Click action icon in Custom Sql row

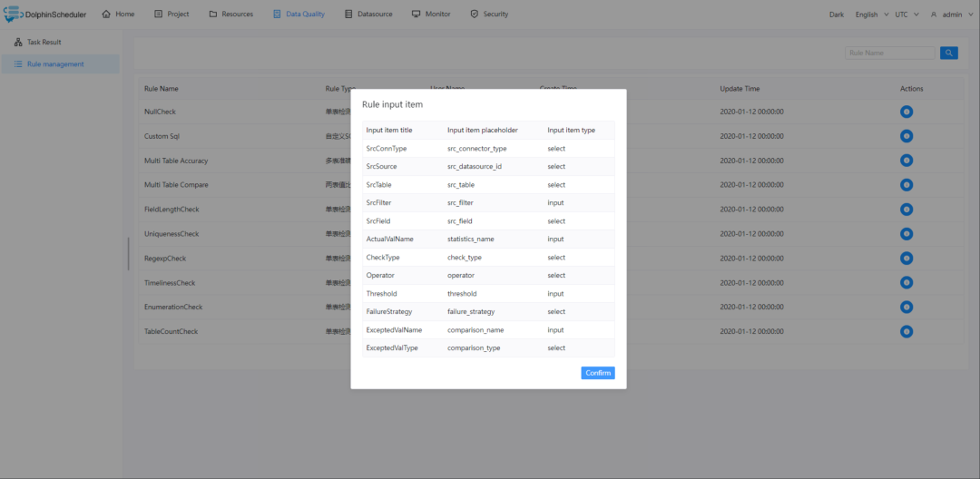coord(906,136)
